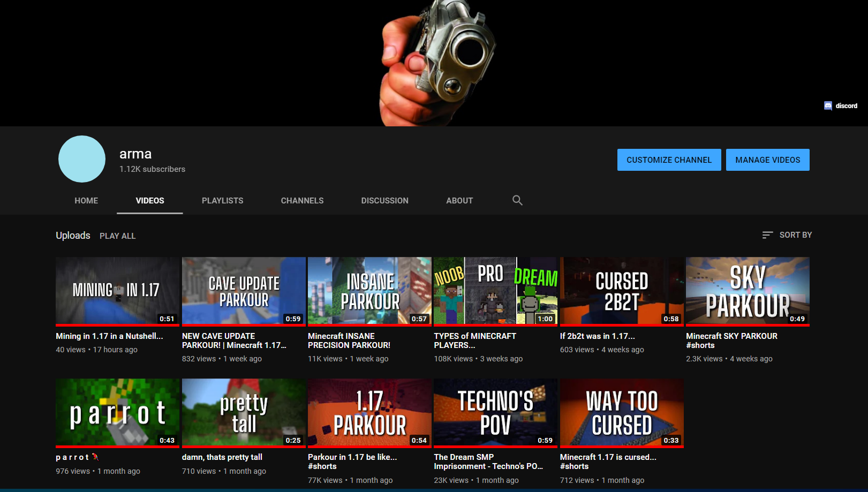Click '77K views • 1 month ago' text
868x492 pixels.
(x=350, y=480)
